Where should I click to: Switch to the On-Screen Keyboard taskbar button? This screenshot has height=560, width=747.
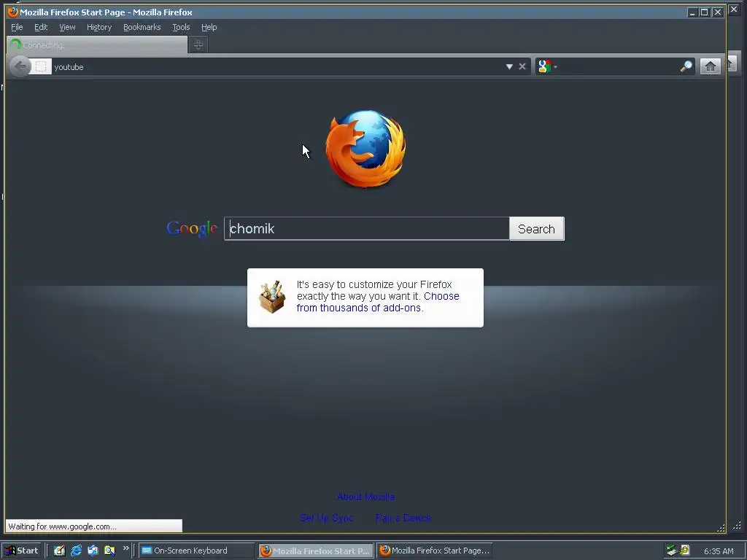(197, 551)
